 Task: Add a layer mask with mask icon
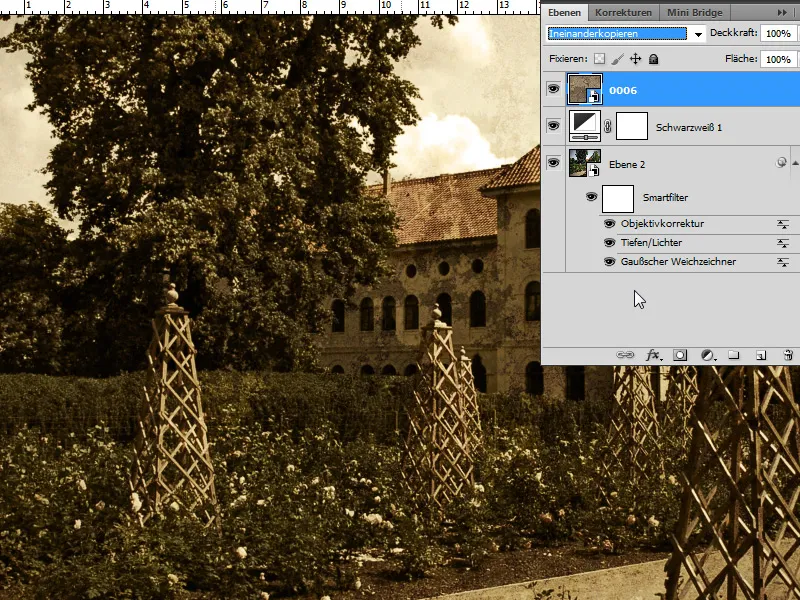click(x=680, y=355)
